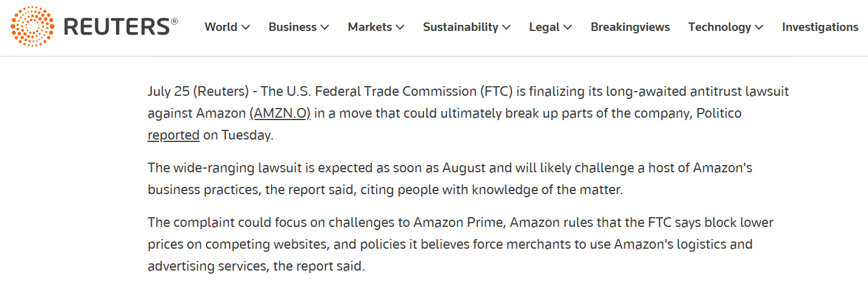Expand the Markets dropdown arrow

(x=400, y=27)
